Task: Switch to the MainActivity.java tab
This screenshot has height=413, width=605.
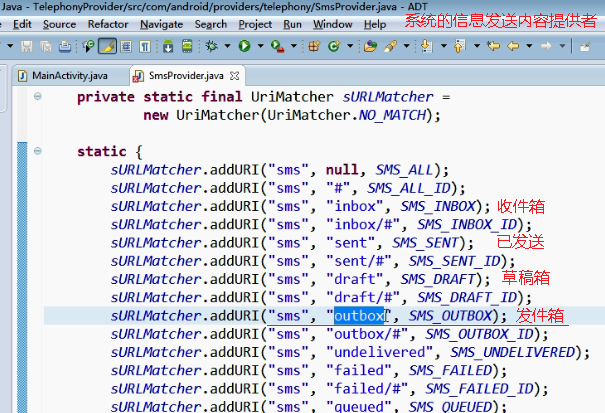Action: coord(69,76)
